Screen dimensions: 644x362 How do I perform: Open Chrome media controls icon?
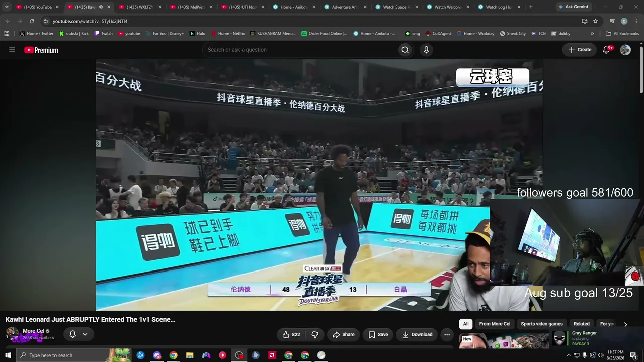coord(612,21)
